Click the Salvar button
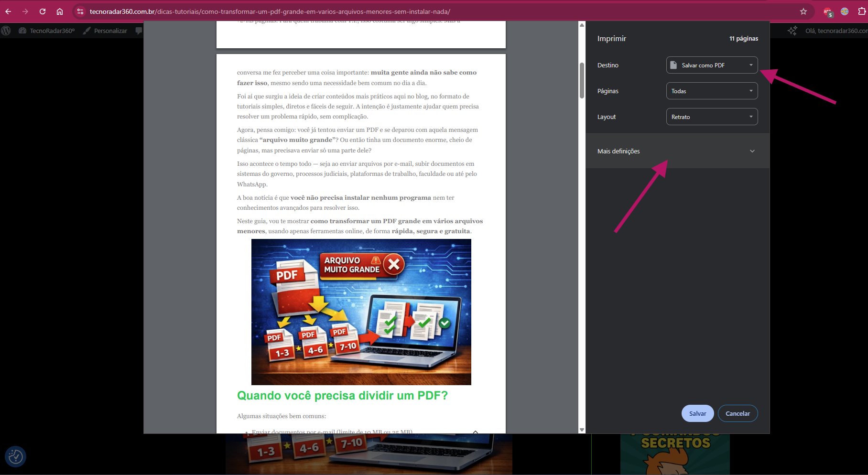The height and width of the screenshot is (475, 868). click(x=697, y=413)
